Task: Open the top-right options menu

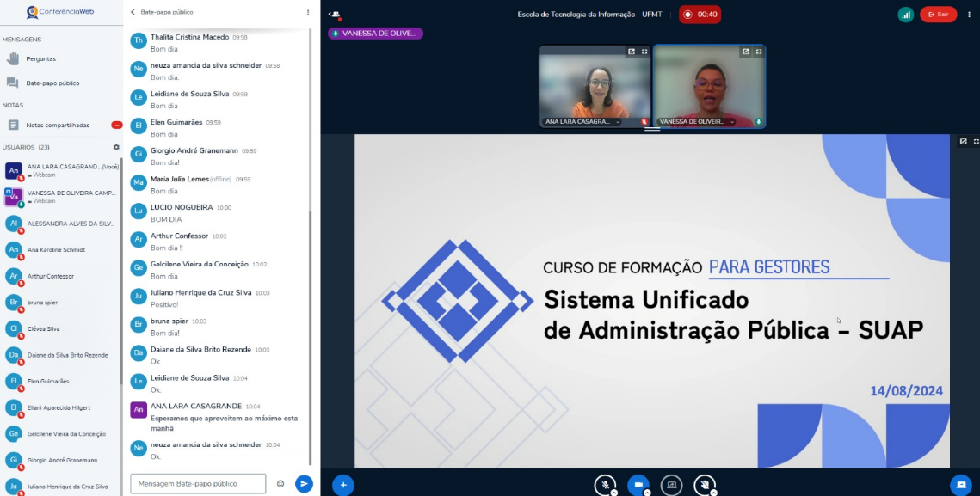Action: point(968,15)
